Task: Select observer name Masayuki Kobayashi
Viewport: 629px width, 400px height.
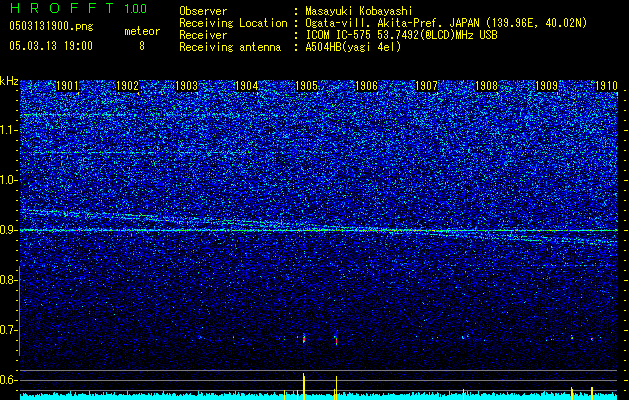Action: pyautogui.click(x=358, y=11)
